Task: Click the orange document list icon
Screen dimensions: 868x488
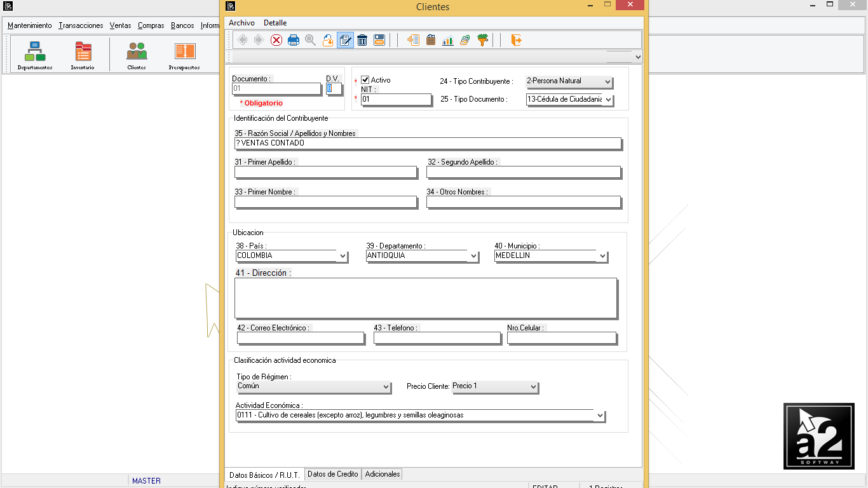Action: coord(413,40)
